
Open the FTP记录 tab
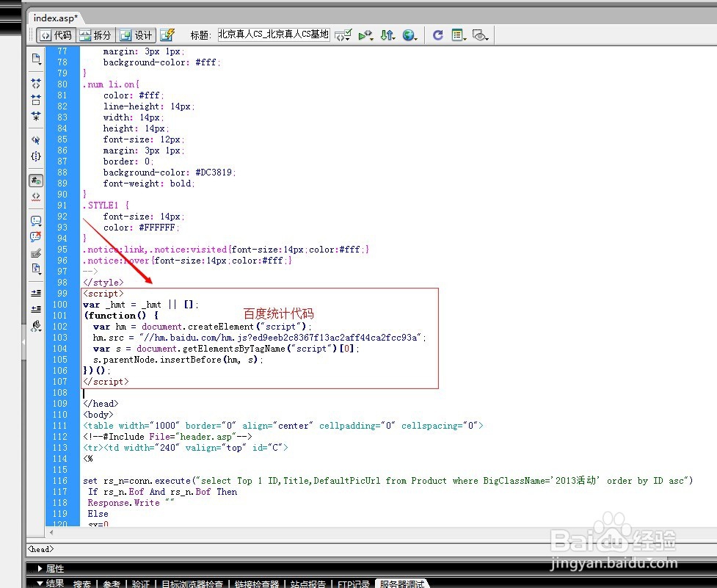coord(353,584)
